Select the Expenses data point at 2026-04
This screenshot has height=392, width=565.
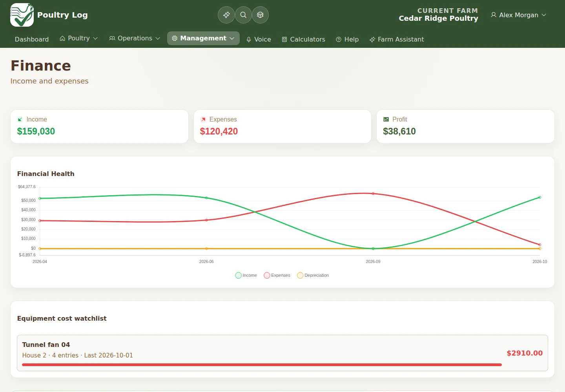[x=40, y=221]
